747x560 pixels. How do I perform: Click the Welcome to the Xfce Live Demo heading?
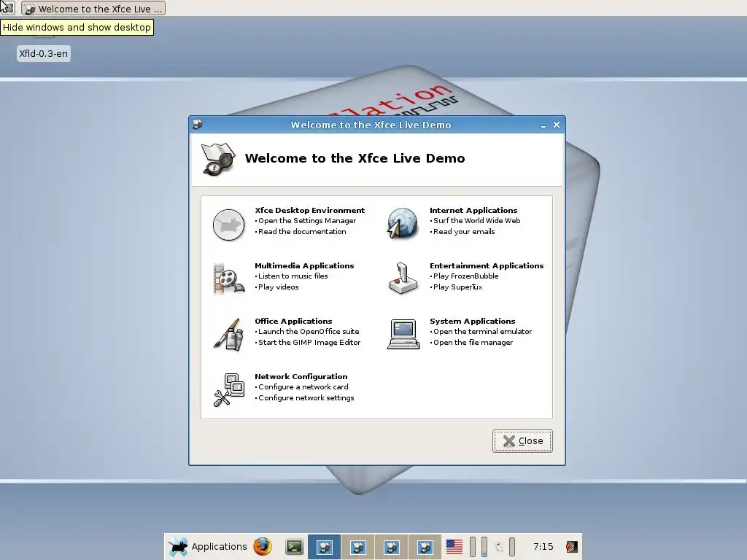(x=355, y=158)
